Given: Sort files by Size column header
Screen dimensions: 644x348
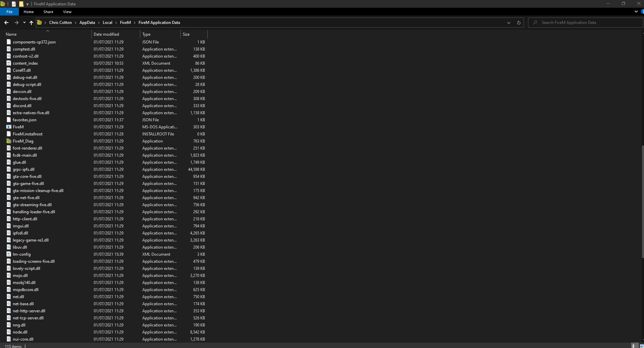Looking at the screenshot, I should tap(186, 34).
